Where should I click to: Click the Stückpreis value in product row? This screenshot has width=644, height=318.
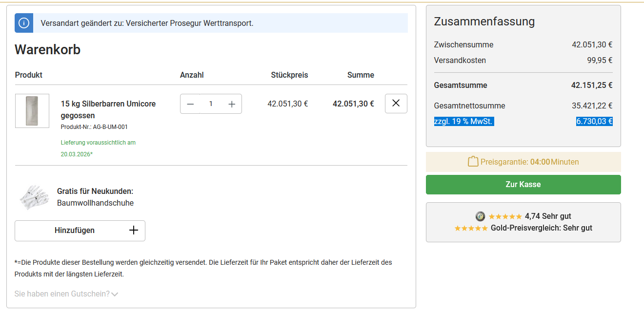pos(288,104)
